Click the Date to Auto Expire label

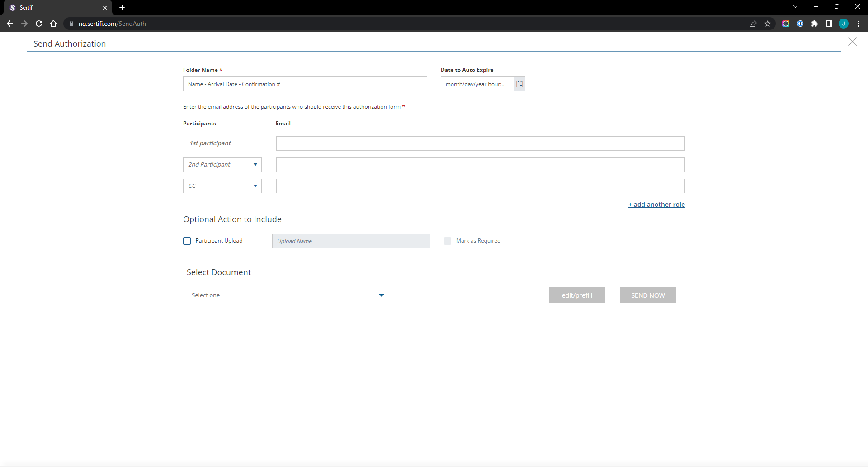tap(467, 70)
